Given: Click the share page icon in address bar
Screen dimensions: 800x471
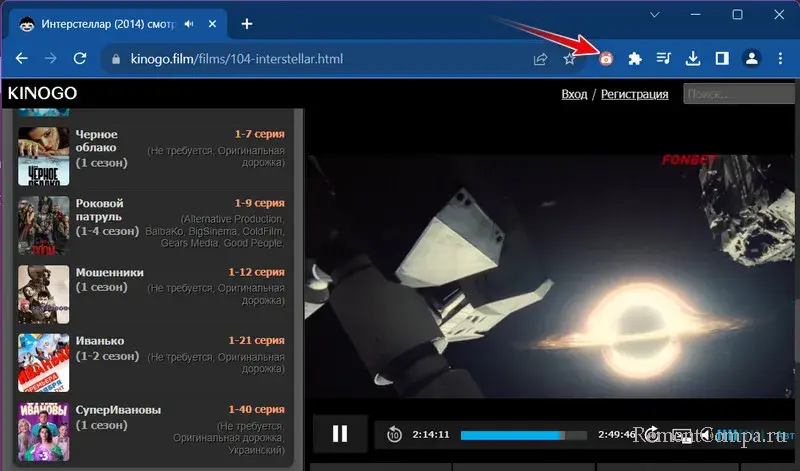Looking at the screenshot, I should pos(541,59).
